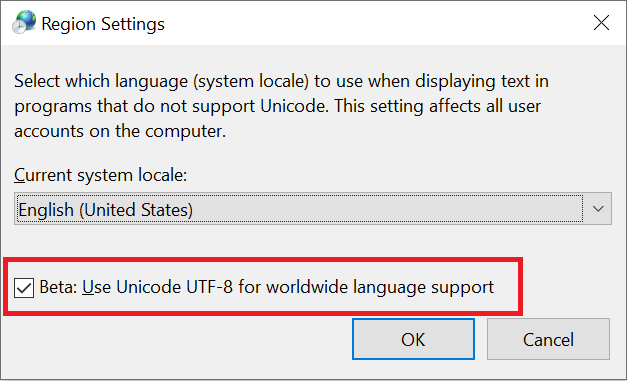The height and width of the screenshot is (381, 627).
Task: Click the X icon in the title bar
Action: coord(601,23)
